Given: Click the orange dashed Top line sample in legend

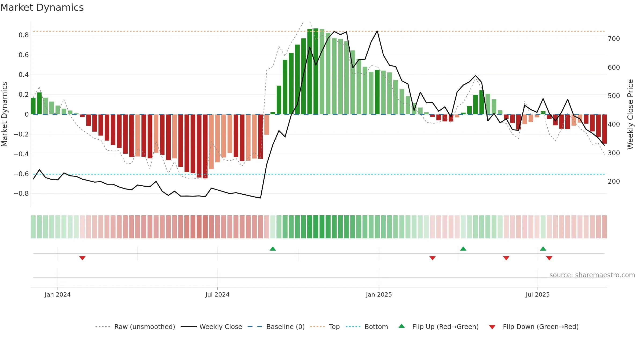Looking at the screenshot, I should (317, 327).
